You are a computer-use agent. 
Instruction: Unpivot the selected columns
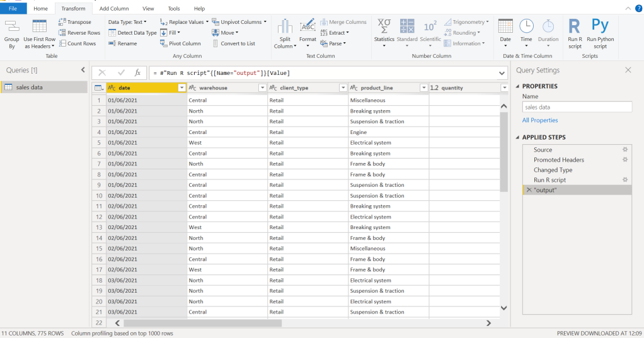tap(239, 22)
